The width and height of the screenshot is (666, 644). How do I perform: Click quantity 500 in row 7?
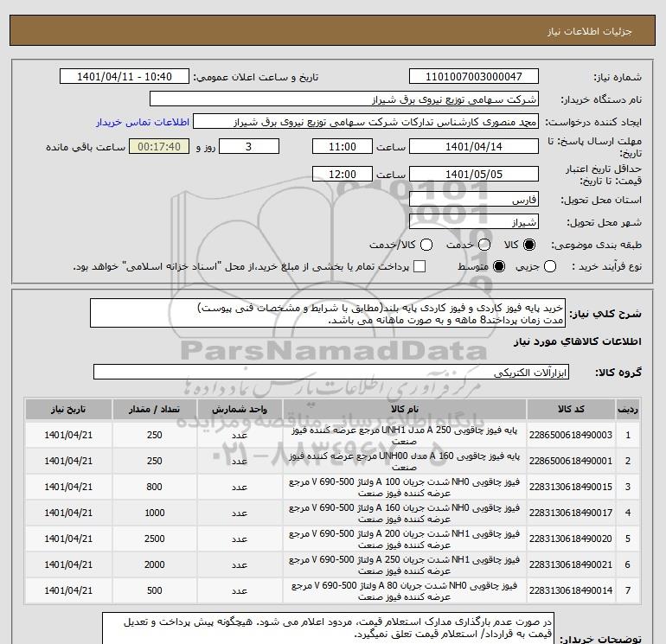(154, 590)
